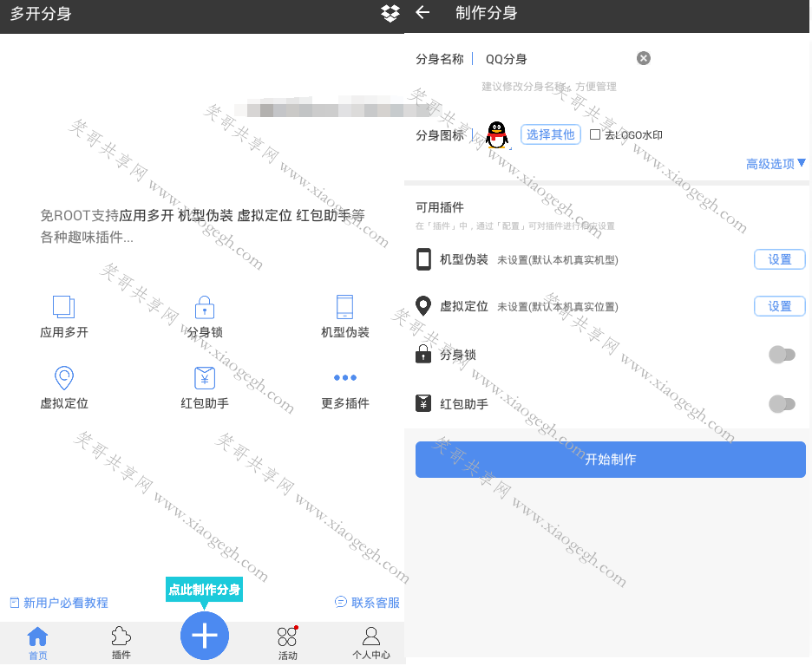Click the QQ penguin clone icon

(x=497, y=135)
